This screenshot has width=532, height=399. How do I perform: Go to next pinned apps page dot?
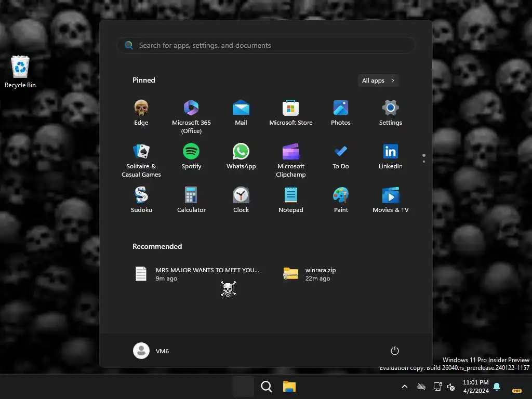click(424, 162)
